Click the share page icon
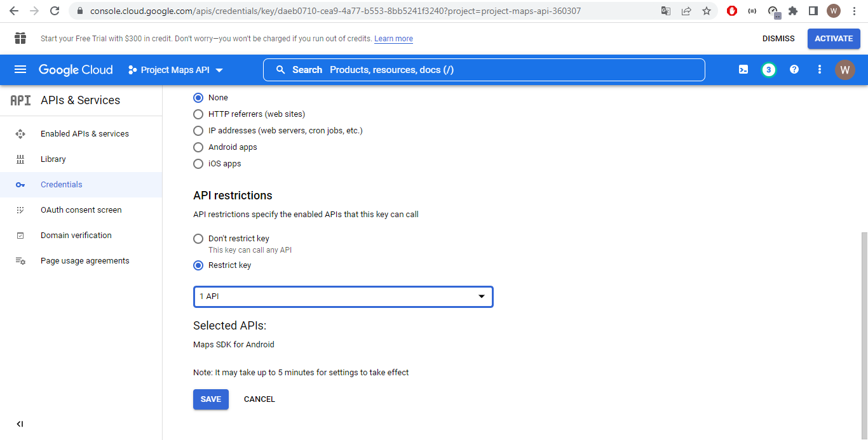The image size is (868, 440). coord(686,11)
